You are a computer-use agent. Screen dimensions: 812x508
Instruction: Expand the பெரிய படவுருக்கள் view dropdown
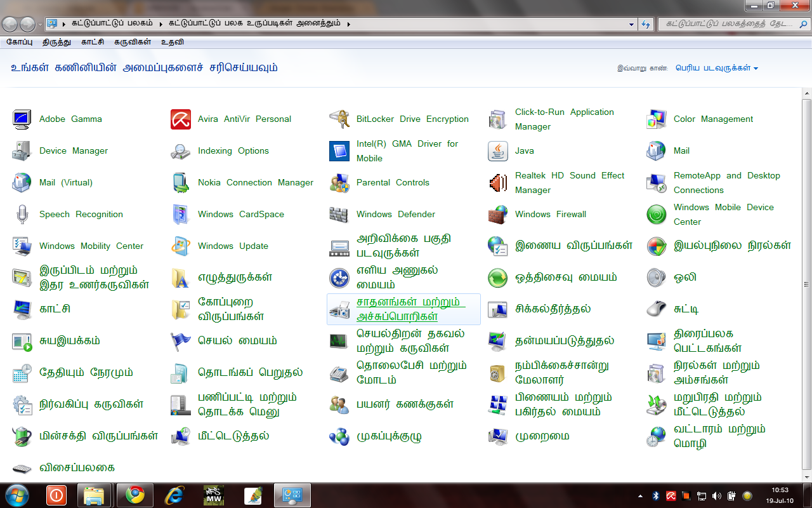tap(717, 68)
